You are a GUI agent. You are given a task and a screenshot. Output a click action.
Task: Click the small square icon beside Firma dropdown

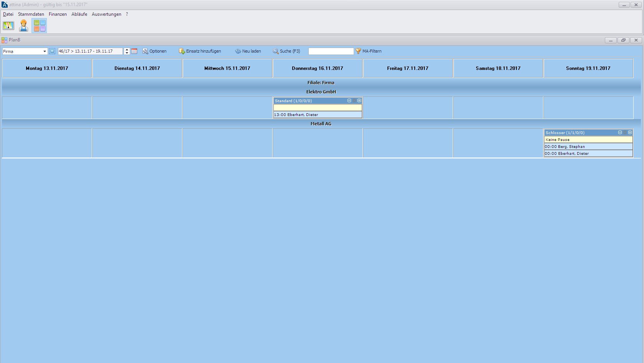[x=52, y=51]
